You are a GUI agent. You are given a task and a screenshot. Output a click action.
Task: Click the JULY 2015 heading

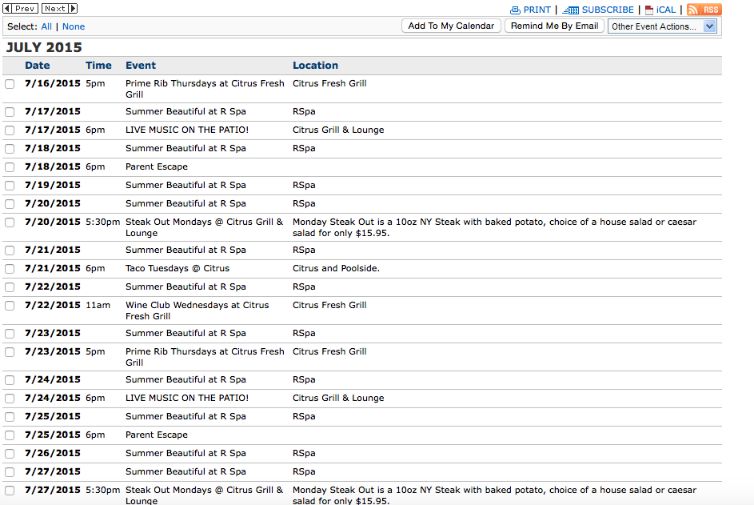pos(44,47)
